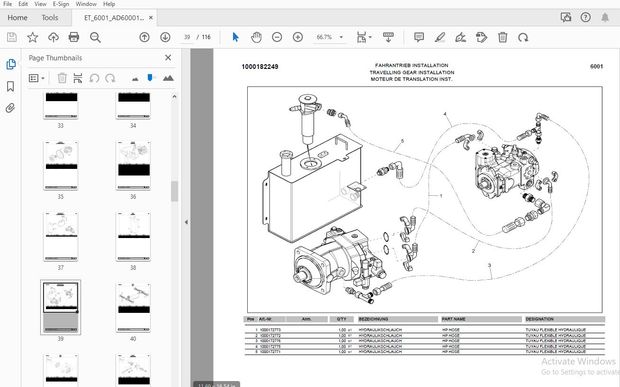Open Page Thumbnails sidebar icon
The image size is (620, 387).
(11, 64)
